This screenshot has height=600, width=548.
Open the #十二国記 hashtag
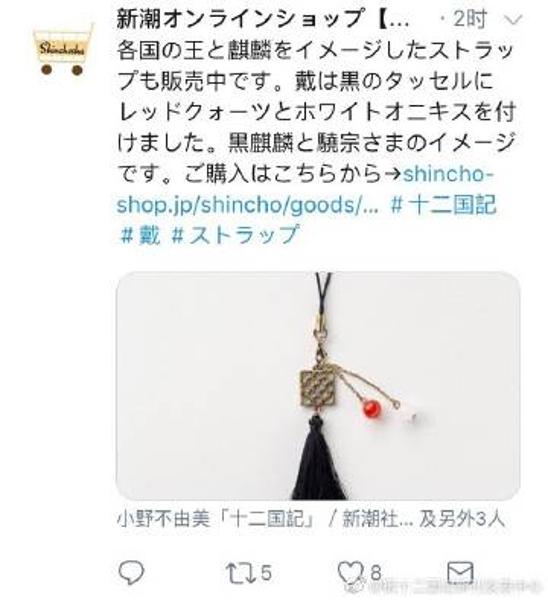444,204
